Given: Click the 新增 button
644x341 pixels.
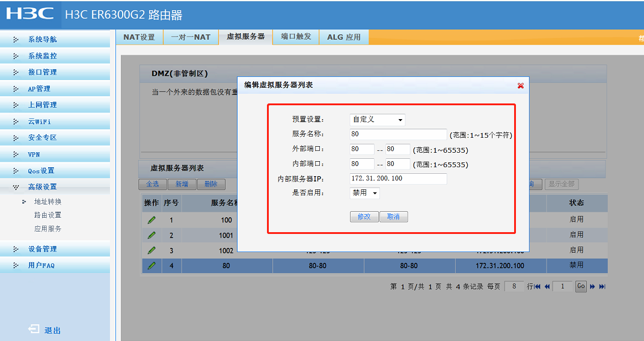Looking at the screenshot, I should point(182,184).
